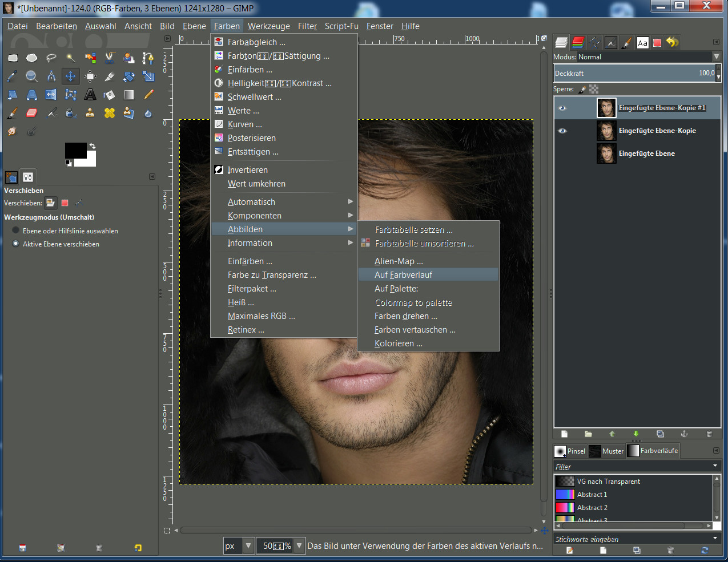
Task: Select the Eraser tool
Action: pos(31,113)
